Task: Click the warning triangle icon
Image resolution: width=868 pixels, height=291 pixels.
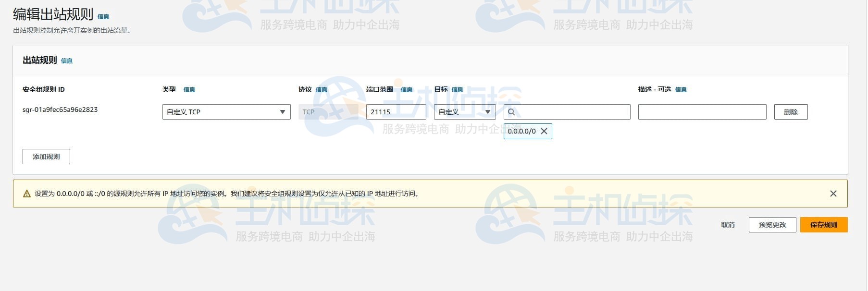Action: (27, 194)
